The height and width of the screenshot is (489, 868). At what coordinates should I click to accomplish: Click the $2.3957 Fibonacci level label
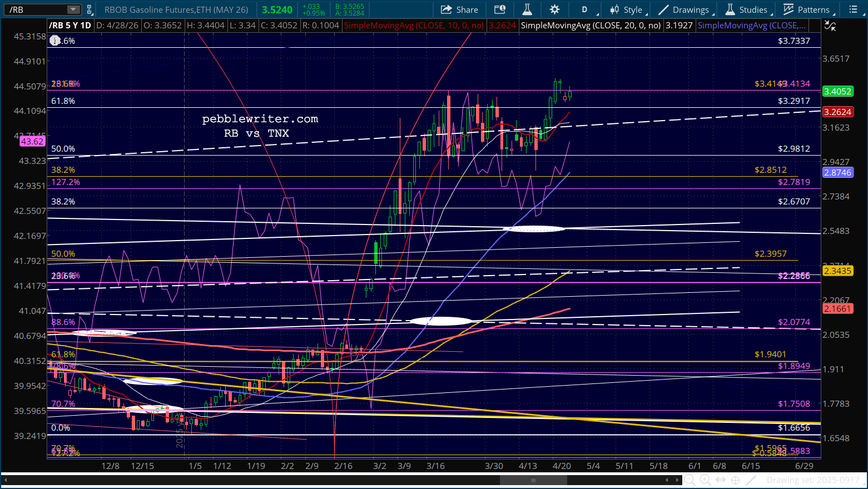click(771, 253)
